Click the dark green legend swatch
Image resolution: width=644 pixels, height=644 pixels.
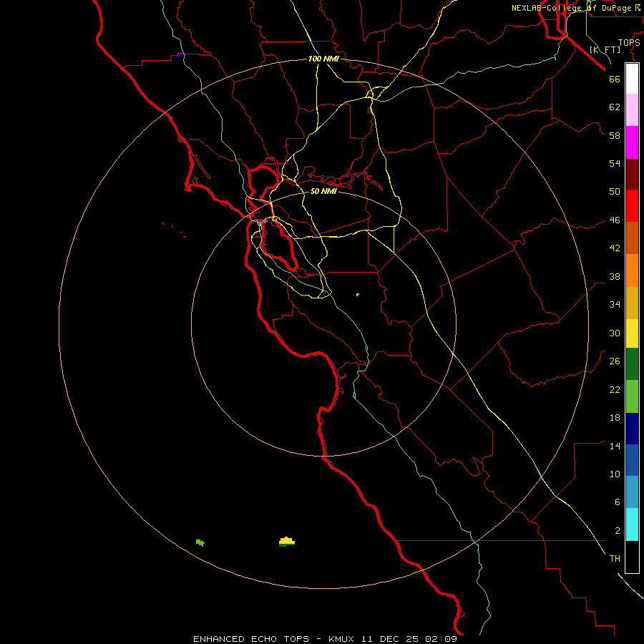(632, 364)
